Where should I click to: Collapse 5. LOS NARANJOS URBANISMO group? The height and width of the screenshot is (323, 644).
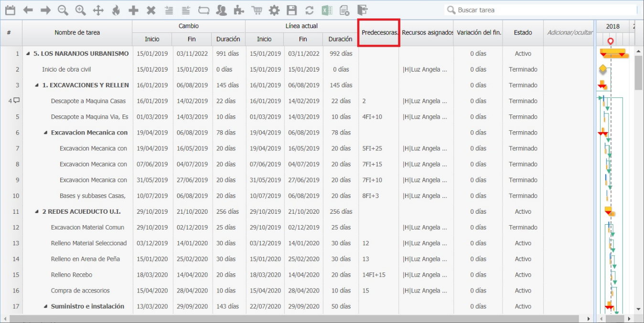click(x=28, y=53)
